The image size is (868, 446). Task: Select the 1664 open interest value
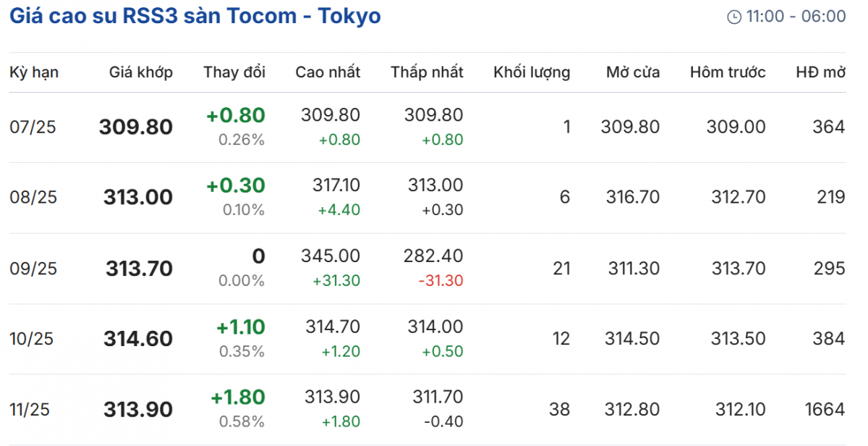(x=826, y=410)
